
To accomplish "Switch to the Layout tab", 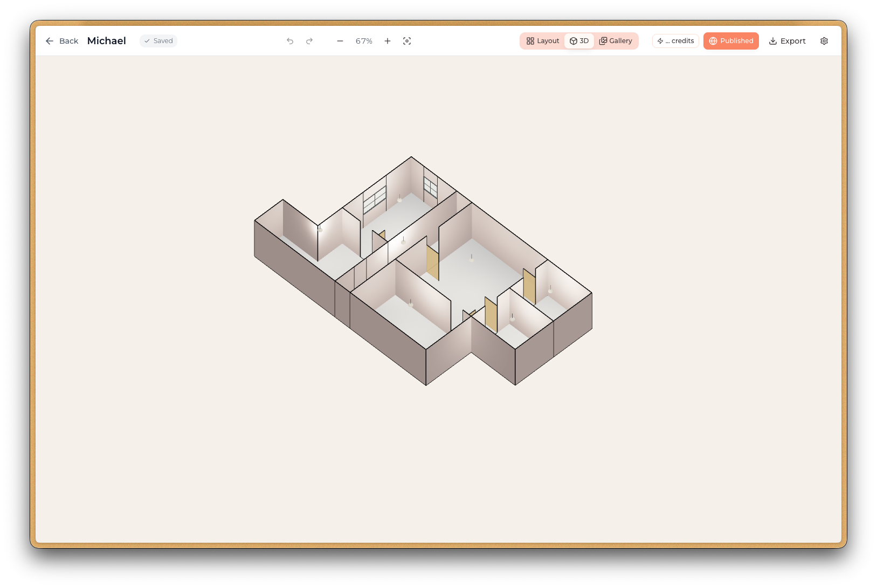I will point(542,41).
